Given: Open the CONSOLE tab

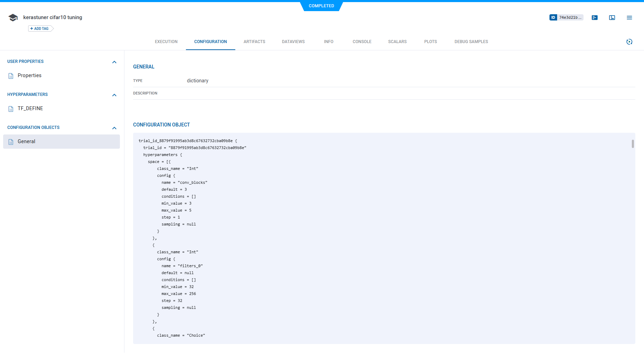Looking at the screenshot, I should tap(362, 41).
